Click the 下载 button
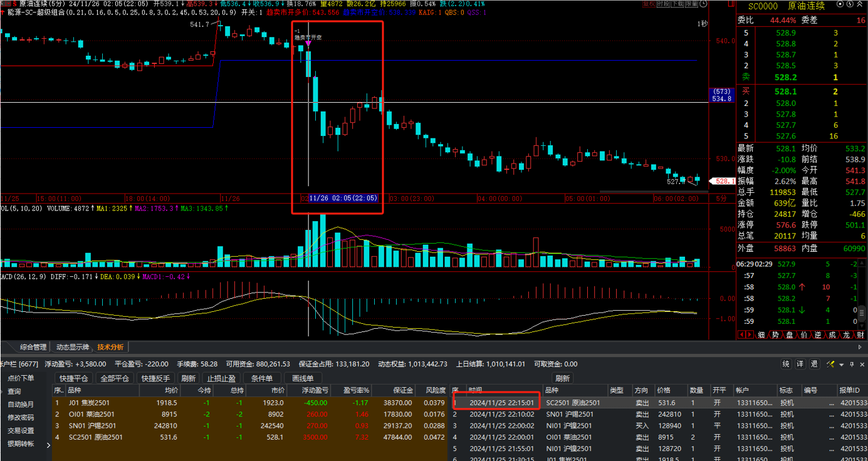 pyautogui.click(x=677, y=4)
